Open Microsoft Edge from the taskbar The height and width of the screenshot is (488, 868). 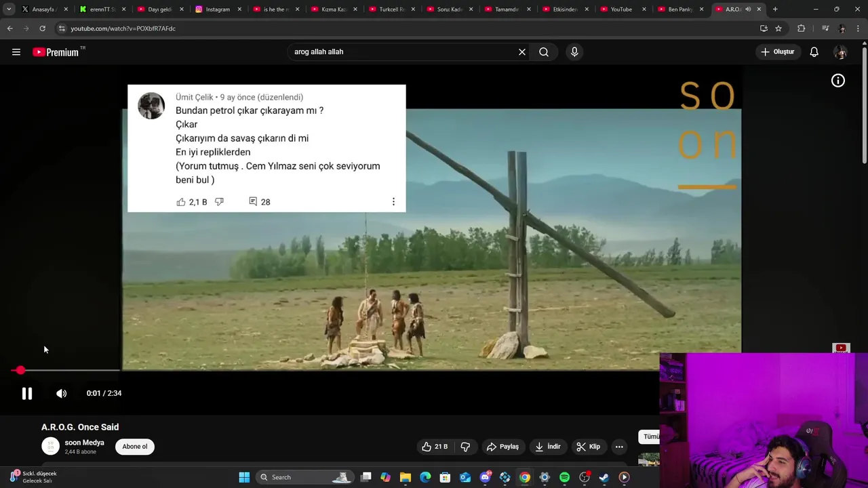tap(425, 477)
